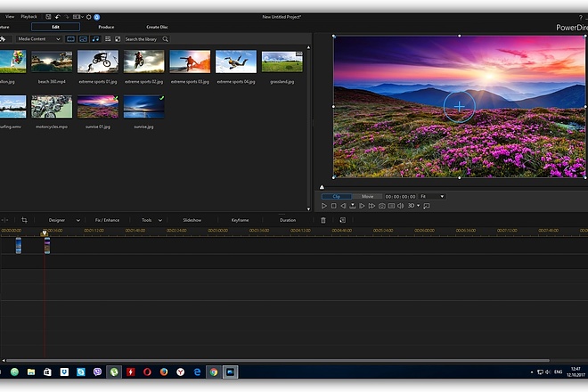
Task: Fast forward the preview
Action: point(372,206)
